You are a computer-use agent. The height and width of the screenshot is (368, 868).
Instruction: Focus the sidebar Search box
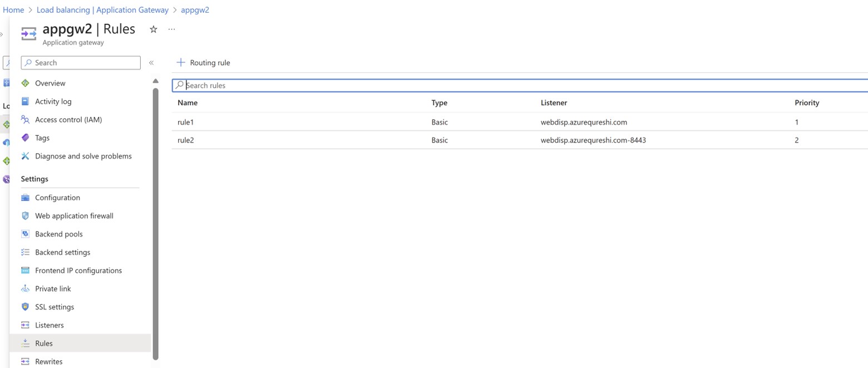click(81, 62)
